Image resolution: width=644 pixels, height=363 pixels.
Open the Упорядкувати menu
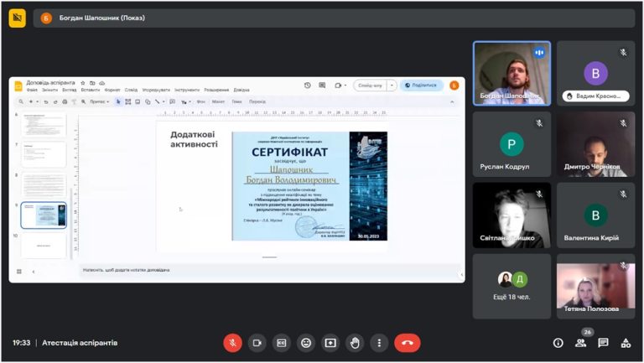point(156,90)
